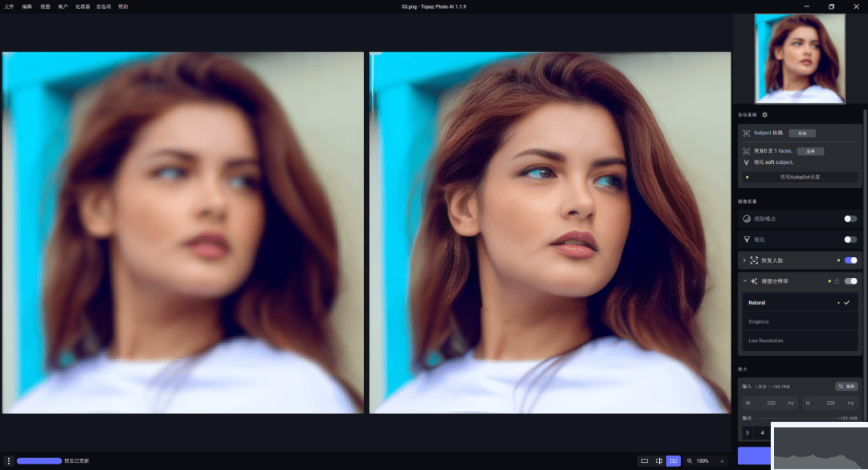Open the 账户 (Account) menu
Image resolution: width=868 pixels, height=470 pixels.
point(63,6)
